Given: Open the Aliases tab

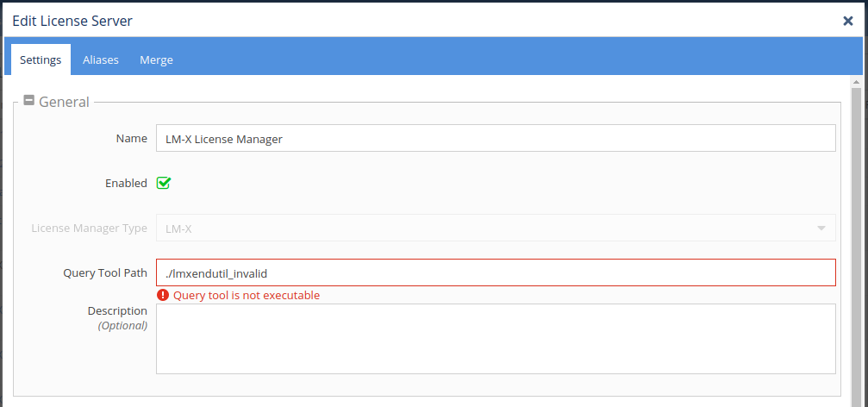Looking at the screenshot, I should coord(101,59).
